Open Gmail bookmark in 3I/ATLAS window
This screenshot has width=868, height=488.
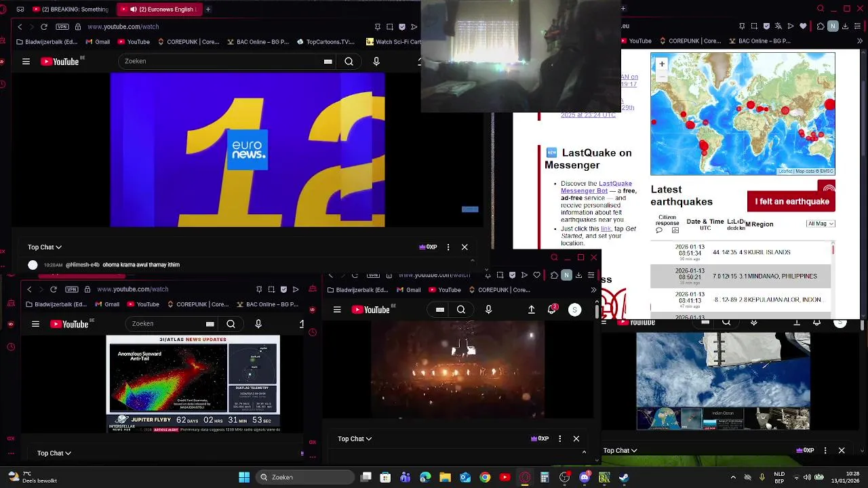(x=107, y=304)
